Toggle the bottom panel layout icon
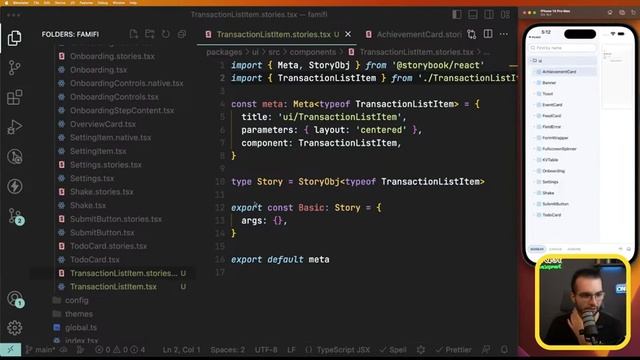This screenshot has height=360, width=640. click(x=473, y=15)
